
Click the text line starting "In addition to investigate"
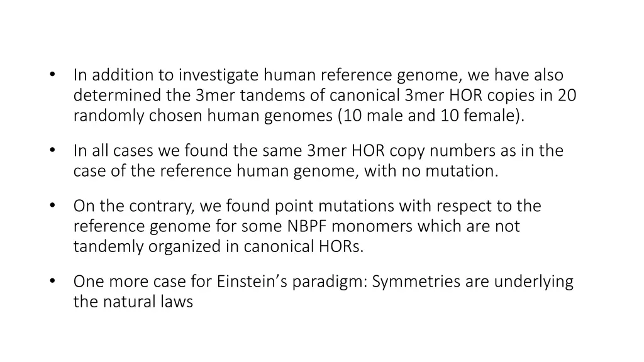pyautogui.click(x=318, y=75)
